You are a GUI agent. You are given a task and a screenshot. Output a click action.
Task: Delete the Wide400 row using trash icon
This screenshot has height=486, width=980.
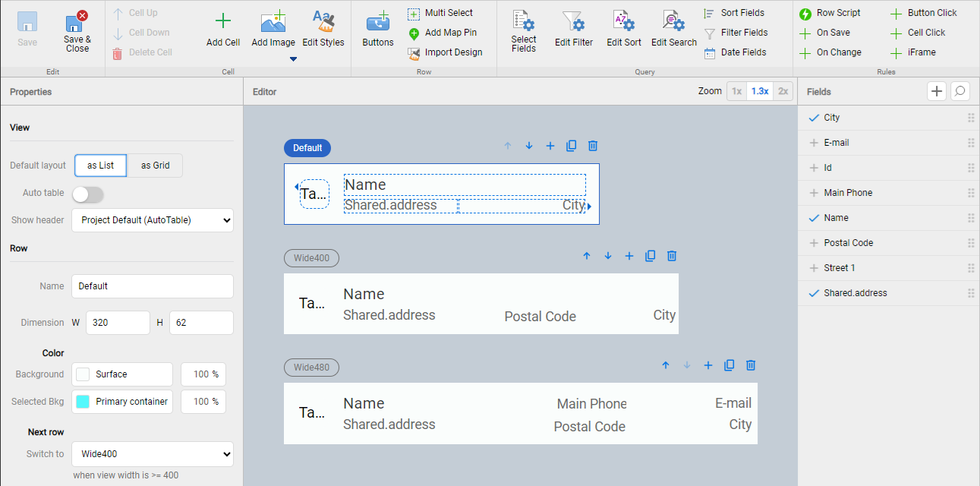click(x=672, y=257)
